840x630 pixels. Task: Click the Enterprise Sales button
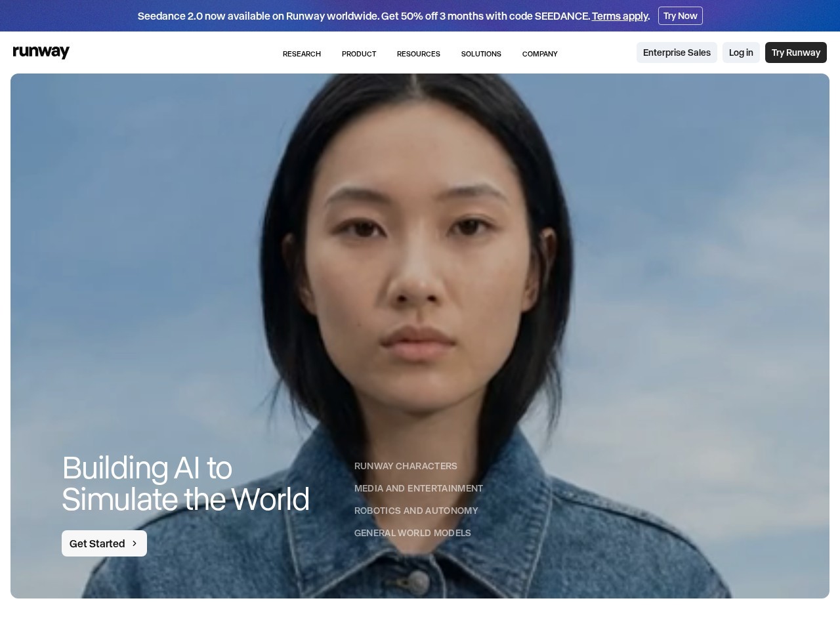pyautogui.click(x=677, y=52)
